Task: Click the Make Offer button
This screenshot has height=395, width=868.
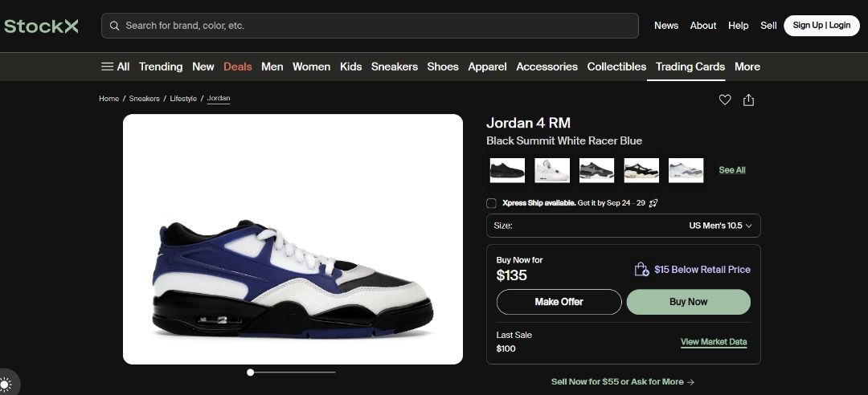Action: pyautogui.click(x=559, y=302)
